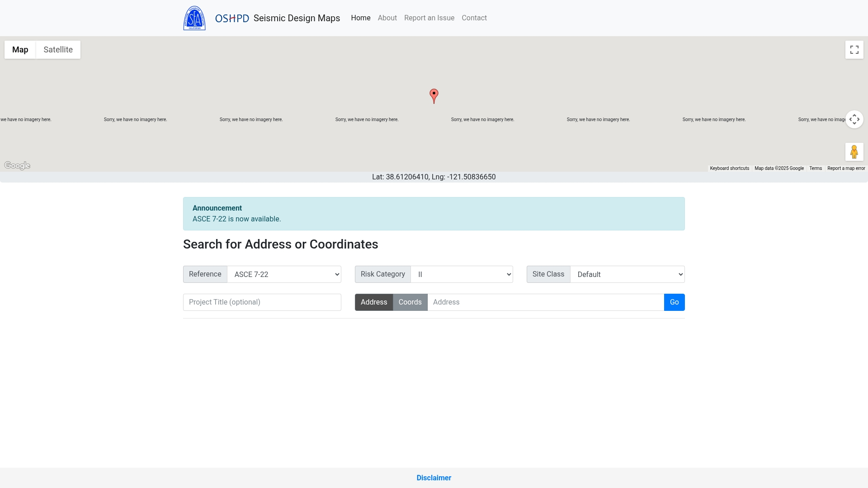
Task: Click the Street View pegman icon
Action: point(854,152)
